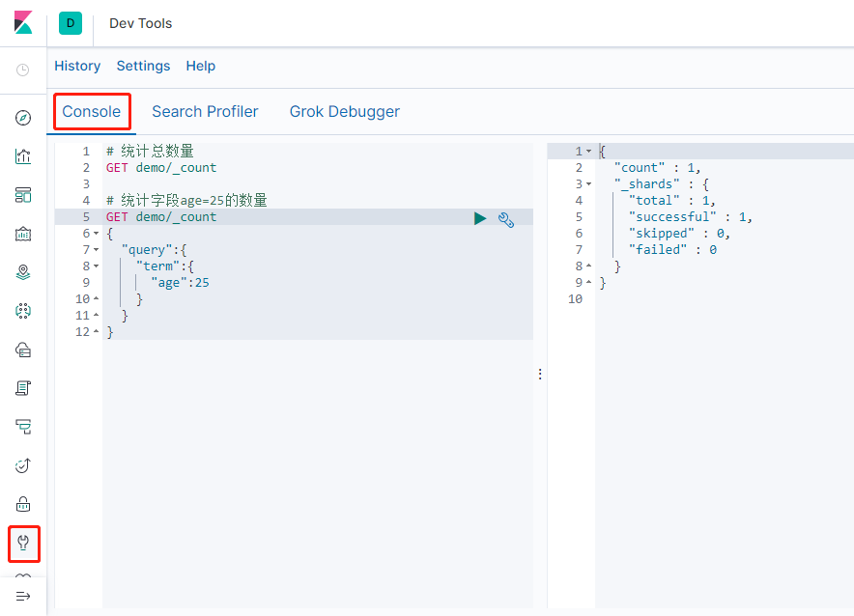Open the Help link

point(201,66)
